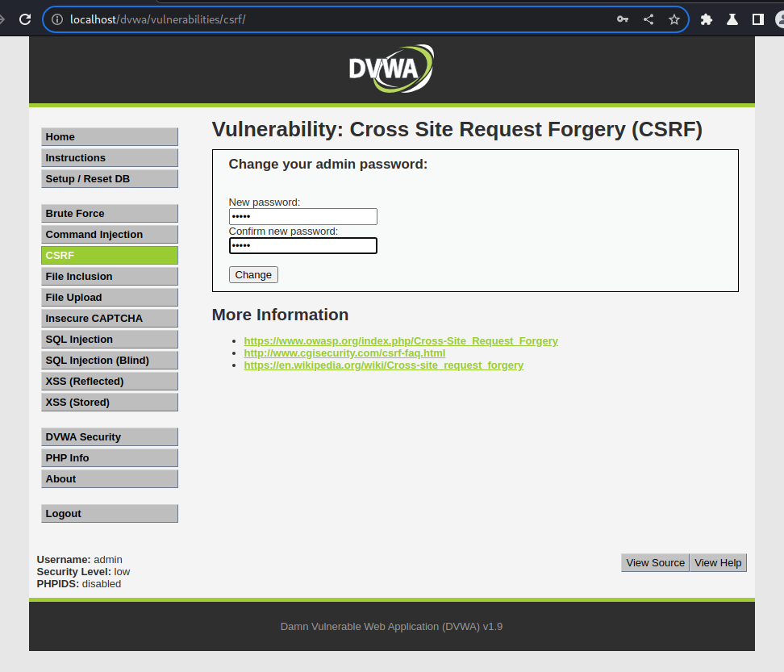Toggle the browser side panel icon
This screenshot has height=672, width=784.
pyautogui.click(x=758, y=19)
